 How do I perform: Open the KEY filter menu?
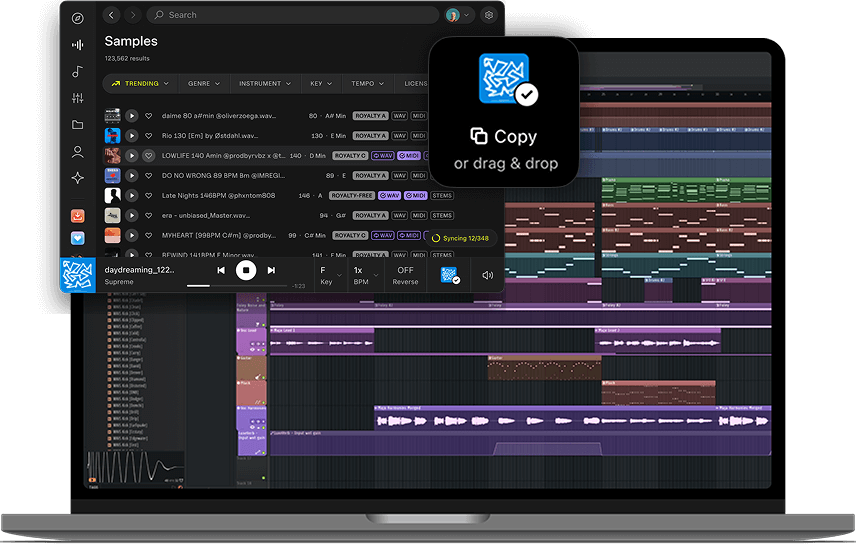tap(321, 84)
